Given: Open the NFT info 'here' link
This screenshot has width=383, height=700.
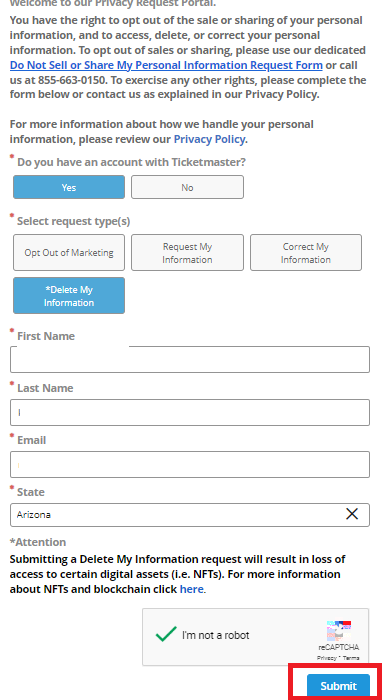Looking at the screenshot, I should coord(192,589).
